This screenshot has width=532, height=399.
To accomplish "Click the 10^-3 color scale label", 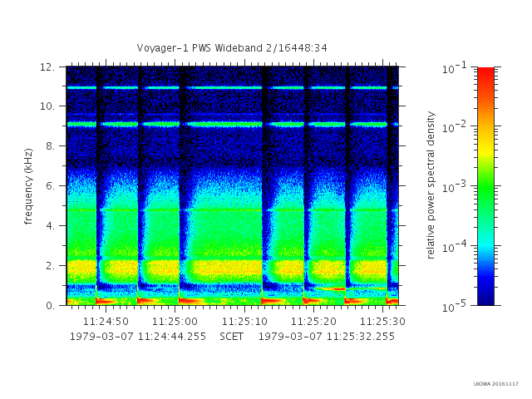I will pos(454,186).
